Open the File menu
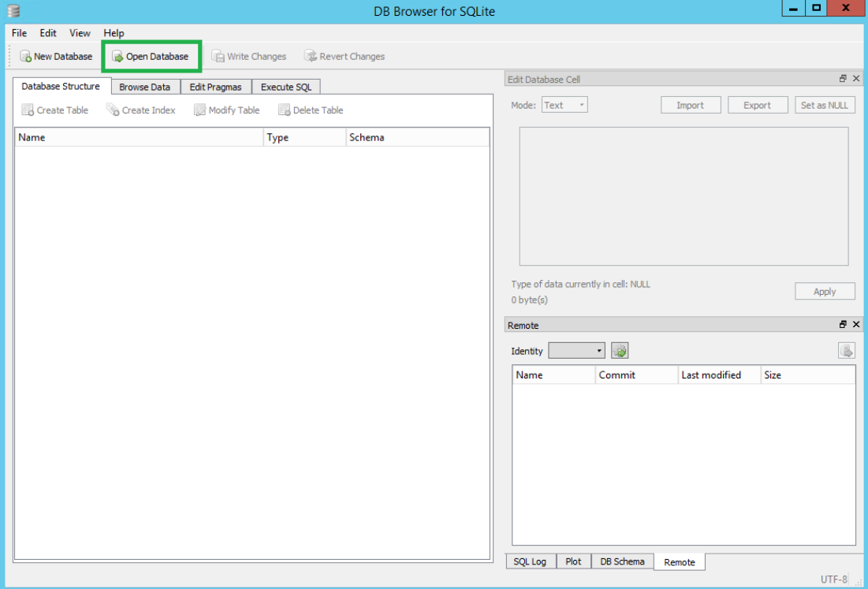The height and width of the screenshot is (589, 868). (19, 33)
